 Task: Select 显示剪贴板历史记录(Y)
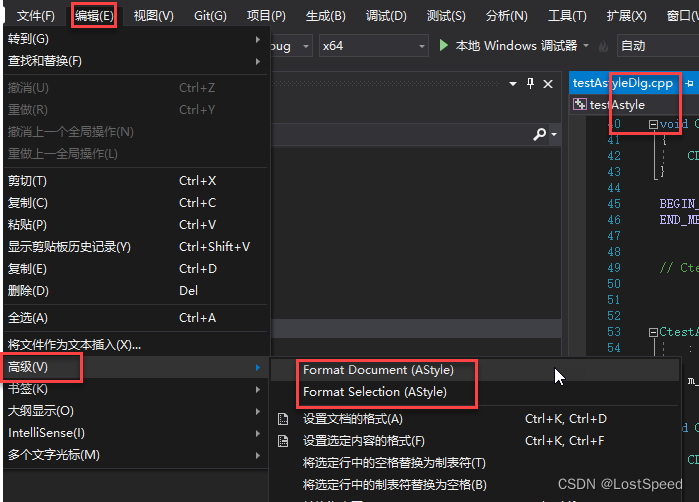[x=135, y=247]
